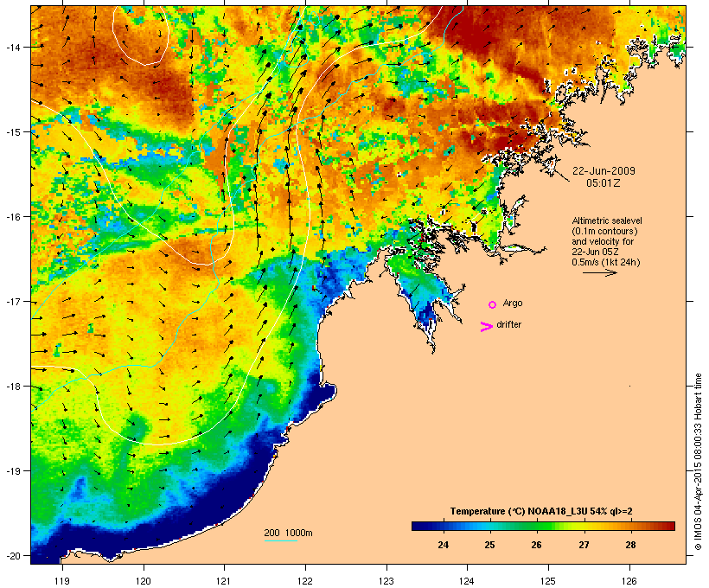Viewport: 709px width, 588px height.
Task: Click the 'Argo' legend label
Action: tap(513, 303)
